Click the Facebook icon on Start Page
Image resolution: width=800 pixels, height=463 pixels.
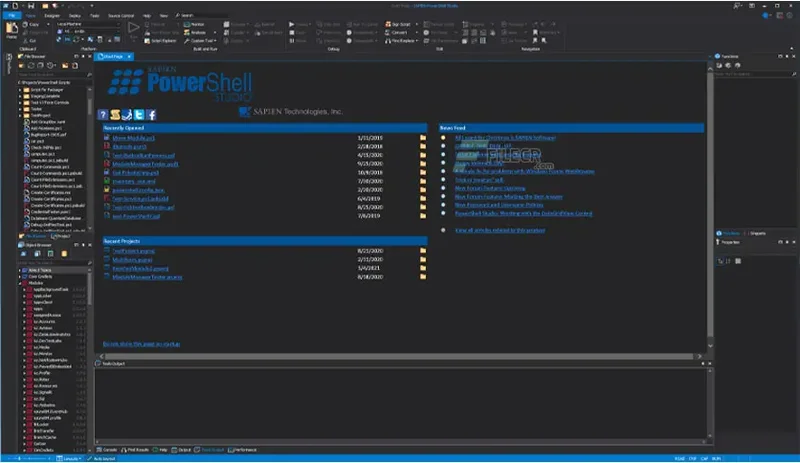(151, 114)
